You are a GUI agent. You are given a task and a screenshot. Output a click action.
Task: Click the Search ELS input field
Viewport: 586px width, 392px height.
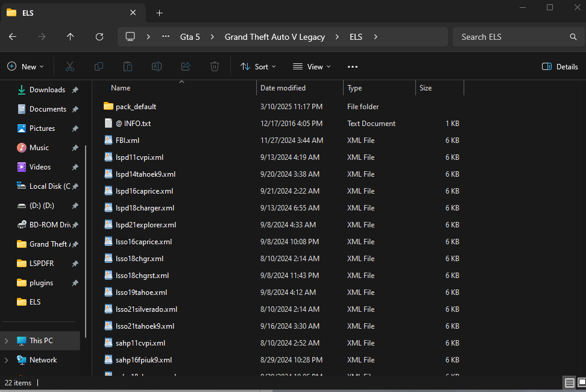pos(512,37)
